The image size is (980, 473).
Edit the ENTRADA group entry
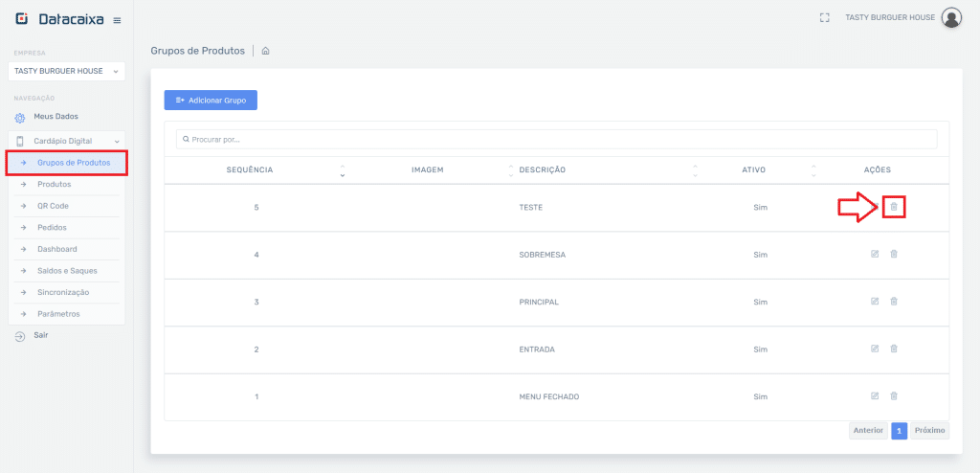pyautogui.click(x=875, y=349)
